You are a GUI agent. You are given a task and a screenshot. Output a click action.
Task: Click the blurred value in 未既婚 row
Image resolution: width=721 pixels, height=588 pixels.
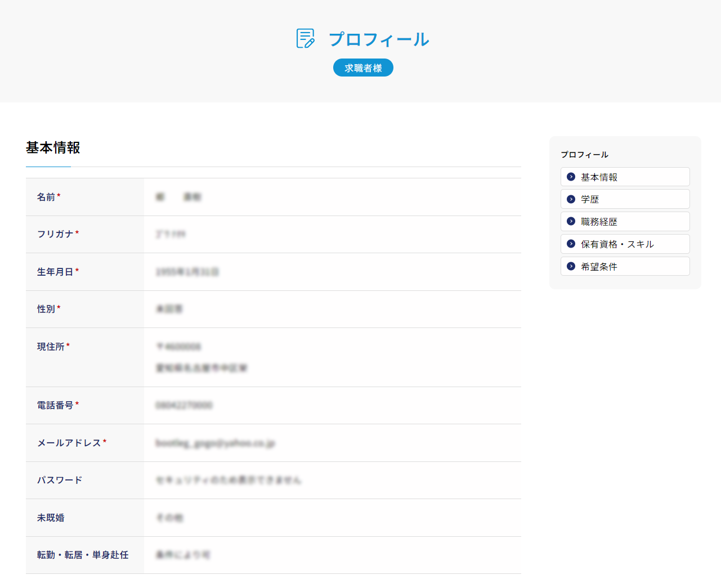pyautogui.click(x=169, y=518)
